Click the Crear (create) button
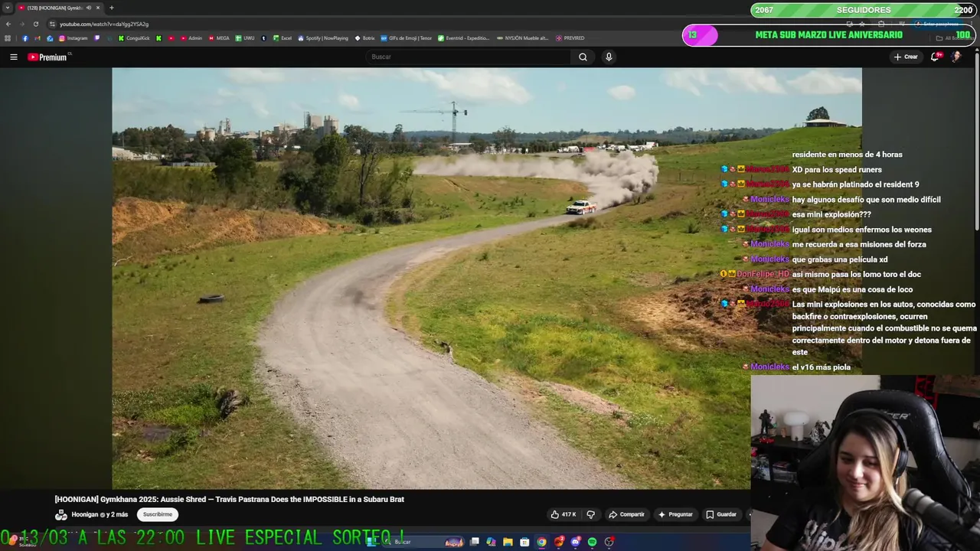The image size is (980, 551). (x=905, y=57)
